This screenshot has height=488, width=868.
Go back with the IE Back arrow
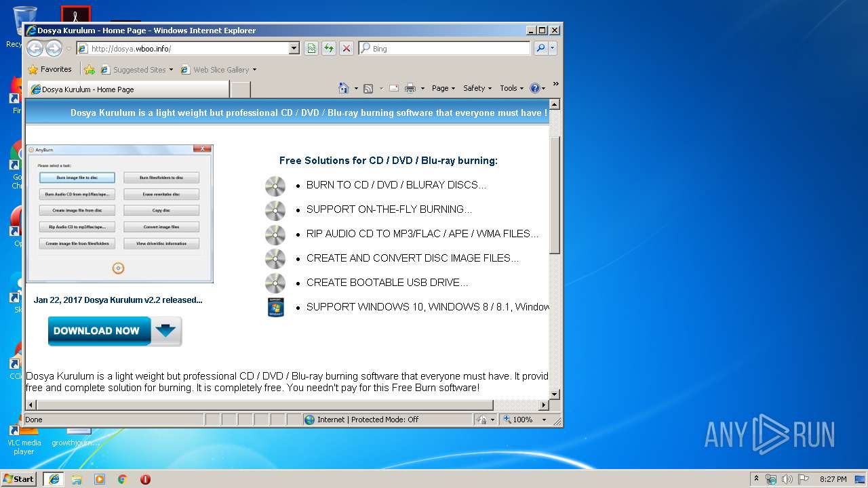tap(35, 48)
